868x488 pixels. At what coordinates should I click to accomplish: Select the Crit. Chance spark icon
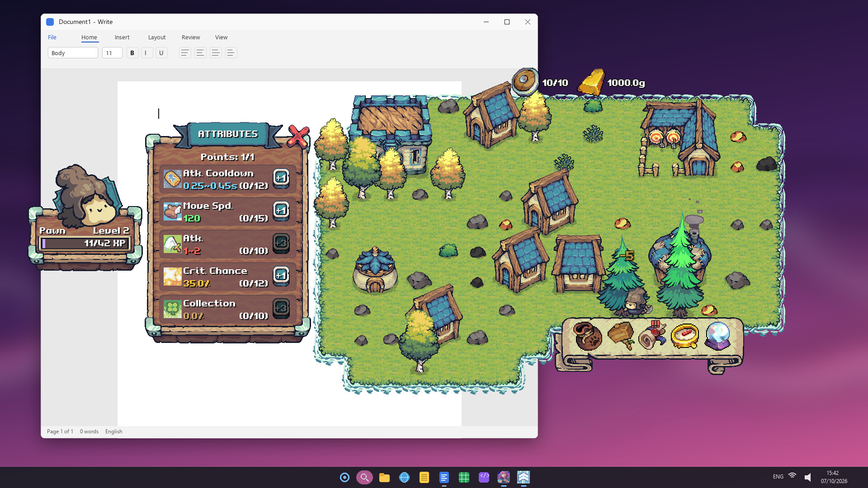pos(172,277)
